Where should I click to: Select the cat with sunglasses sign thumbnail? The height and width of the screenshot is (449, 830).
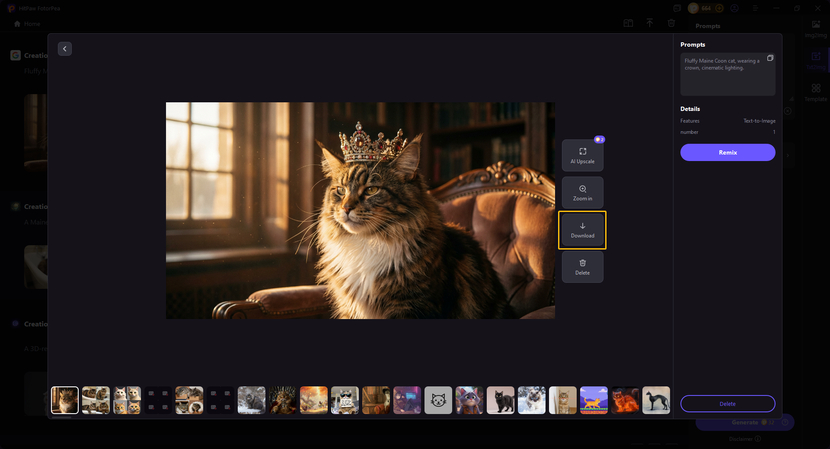coord(345,400)
